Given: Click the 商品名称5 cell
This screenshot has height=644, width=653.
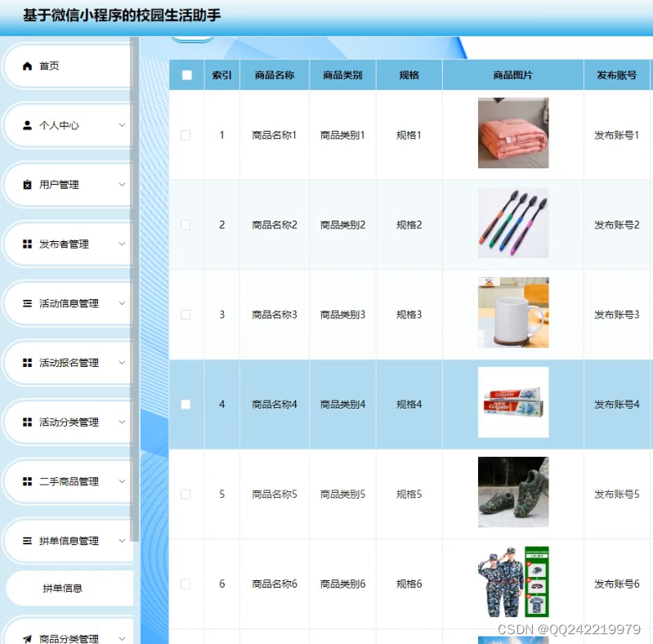Looking at the screenshot, I should pos(275,494).
